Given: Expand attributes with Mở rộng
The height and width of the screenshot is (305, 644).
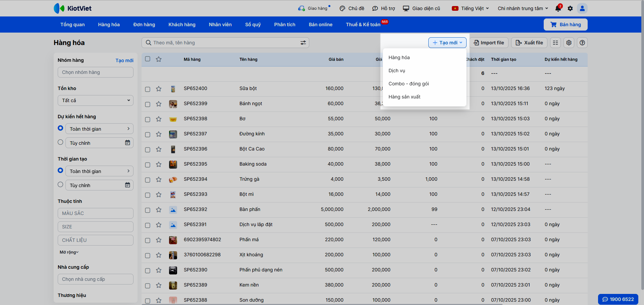Looking at the screenshot, I should (x=69, y=252).
